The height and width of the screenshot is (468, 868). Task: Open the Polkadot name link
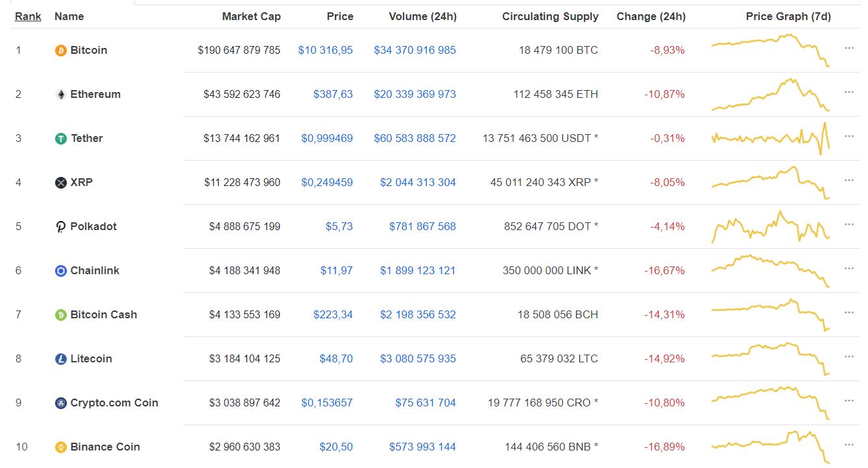point(93,226)
